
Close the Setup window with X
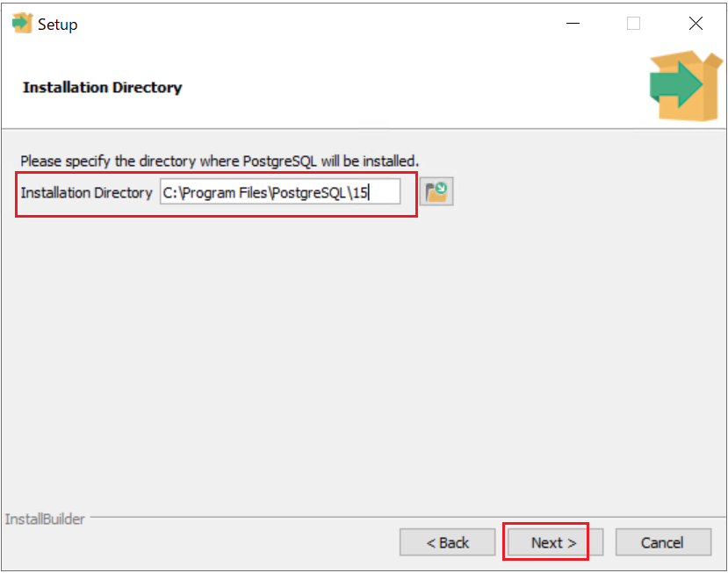pyautogui.click(x=696, y=23)
